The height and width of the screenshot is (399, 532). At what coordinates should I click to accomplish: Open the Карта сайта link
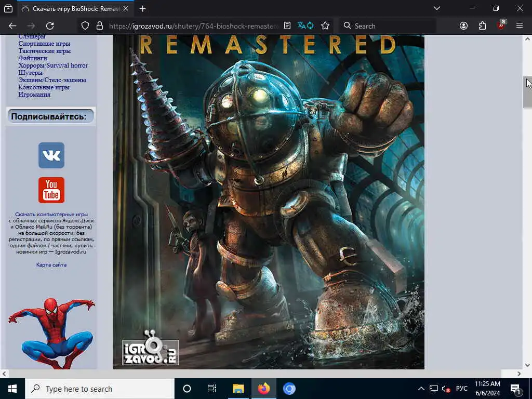tap(51, 264)
